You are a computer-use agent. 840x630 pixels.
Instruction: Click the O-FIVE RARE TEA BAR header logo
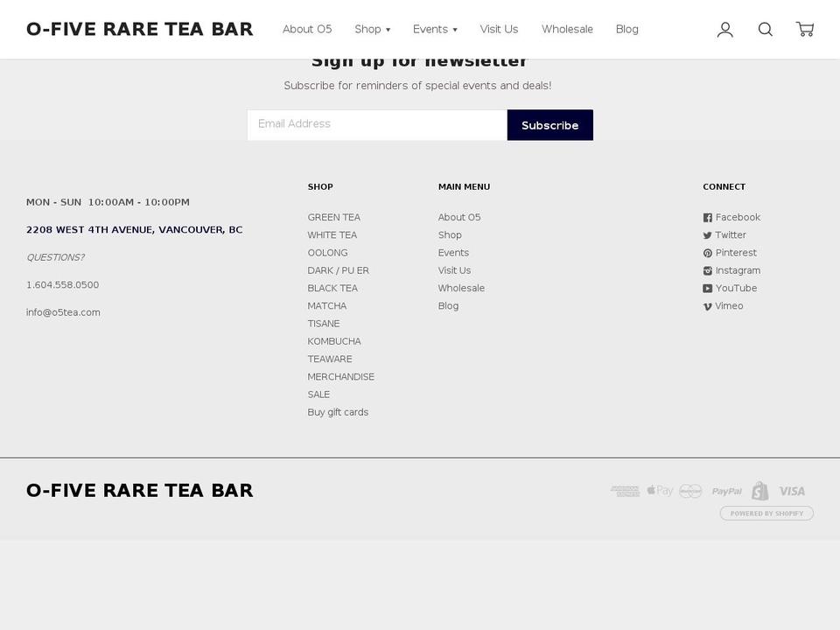140,29
